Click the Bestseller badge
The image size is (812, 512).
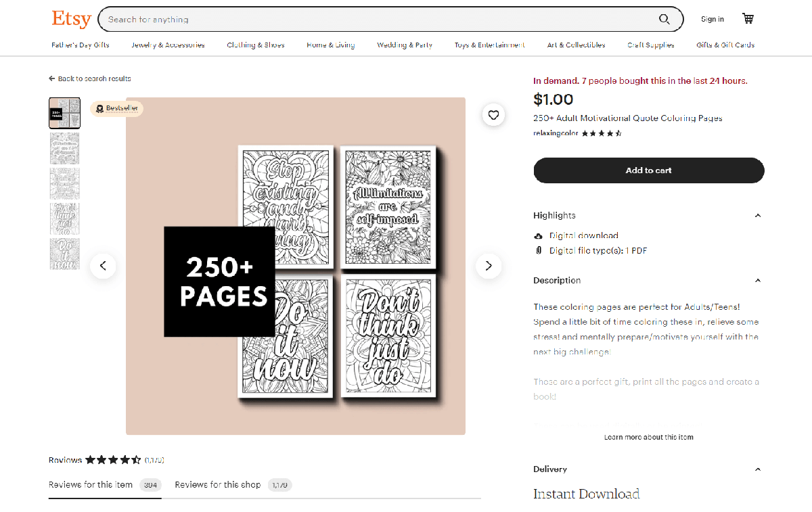pyautogui.click(x=116, y=108)
